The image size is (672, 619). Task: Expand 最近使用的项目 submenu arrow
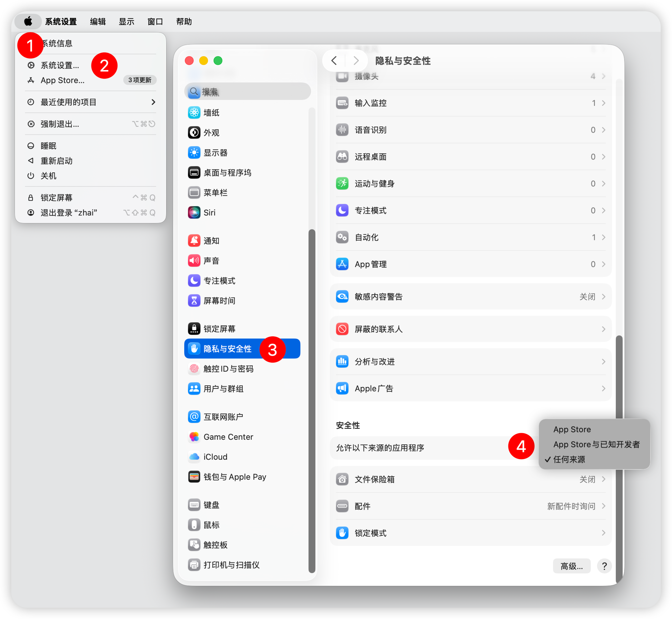click(153, 102)
